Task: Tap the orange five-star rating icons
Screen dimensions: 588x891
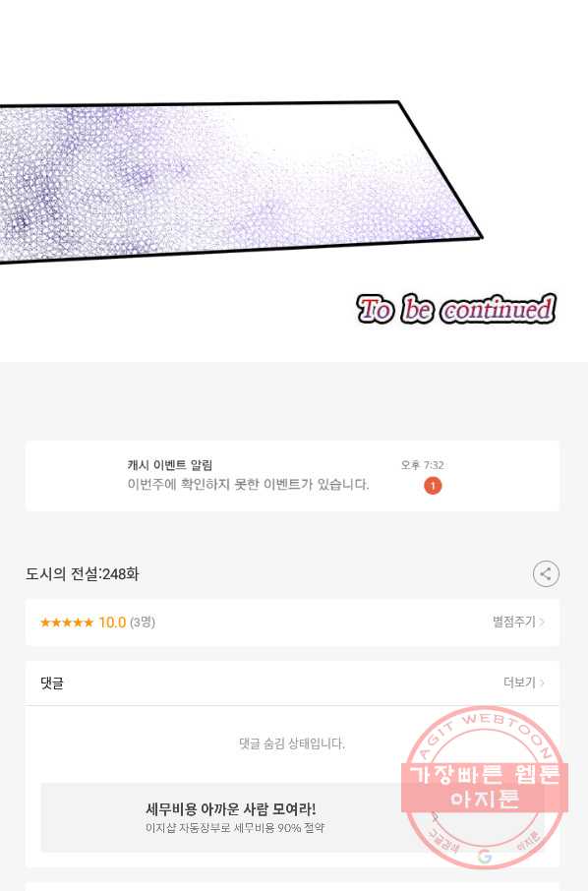Action: [x=67, y=623]
